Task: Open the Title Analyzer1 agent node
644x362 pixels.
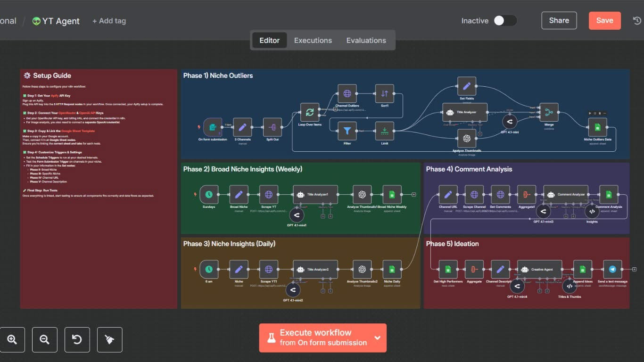Action: pyautogui.click(x=315, y=194)
